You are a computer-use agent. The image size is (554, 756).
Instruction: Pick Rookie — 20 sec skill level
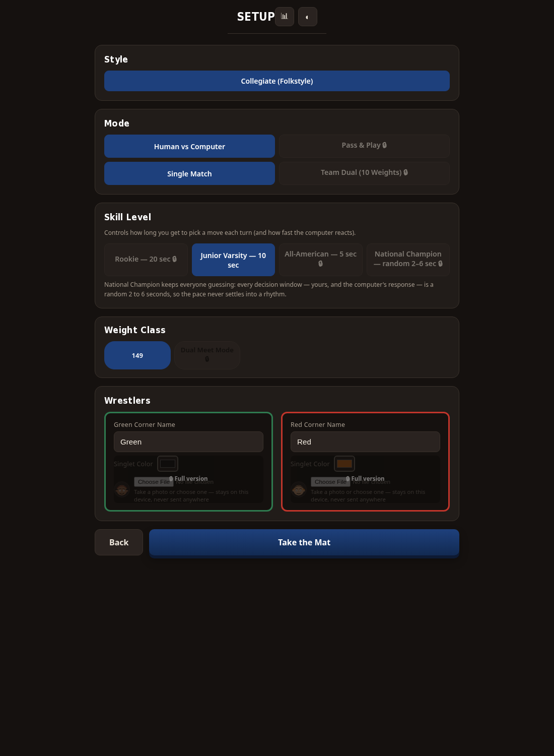click(x=146, y=260)
